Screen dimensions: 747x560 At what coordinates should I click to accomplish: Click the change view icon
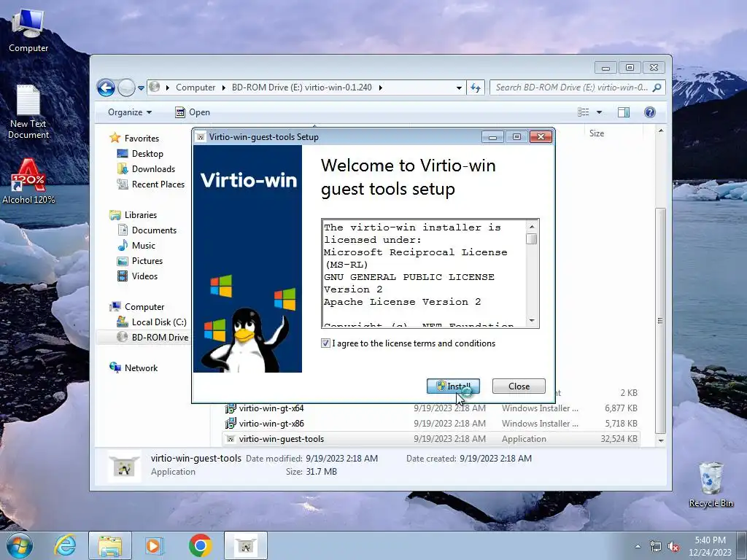click(x=584, y=112)
